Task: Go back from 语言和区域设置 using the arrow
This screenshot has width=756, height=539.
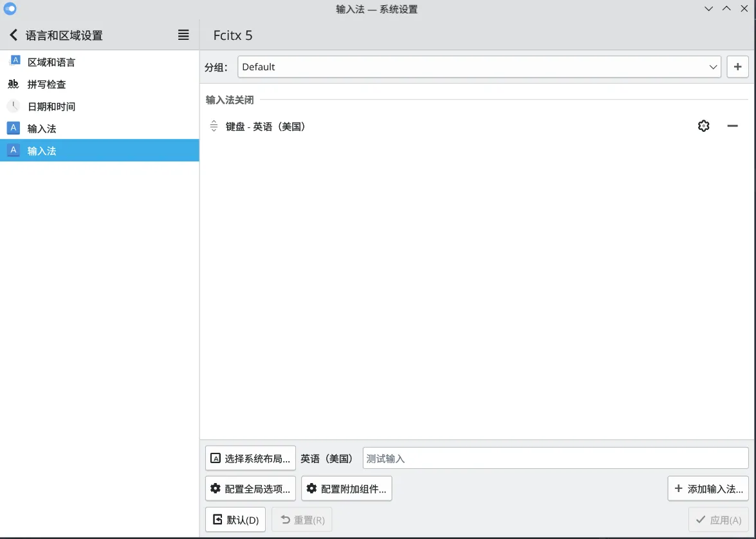Action: tap(13, 35)
